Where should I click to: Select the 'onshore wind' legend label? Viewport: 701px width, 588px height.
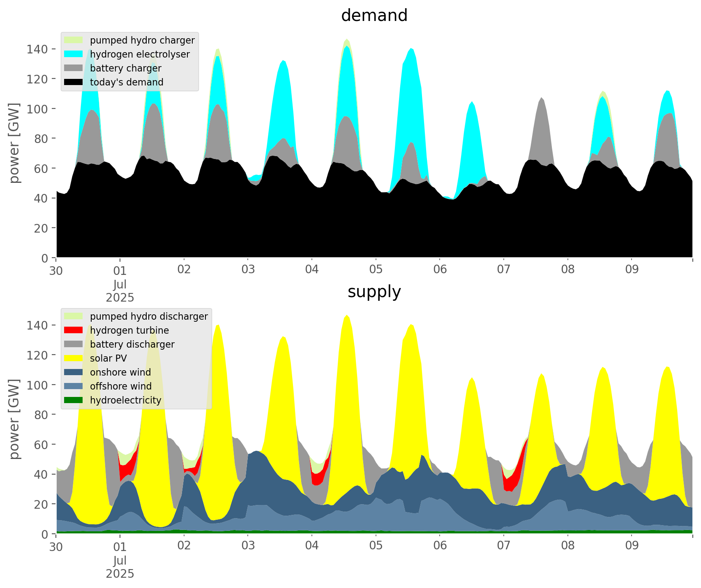(120, 372)
